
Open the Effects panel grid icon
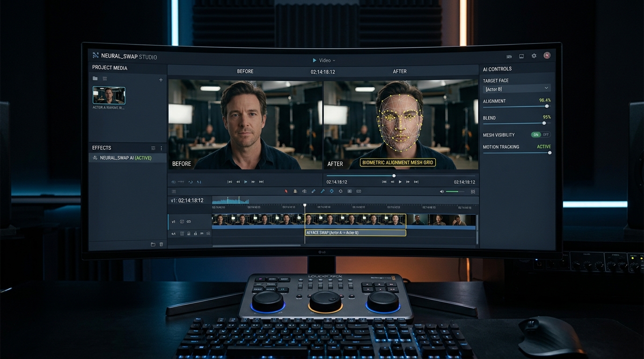point(153,148)
